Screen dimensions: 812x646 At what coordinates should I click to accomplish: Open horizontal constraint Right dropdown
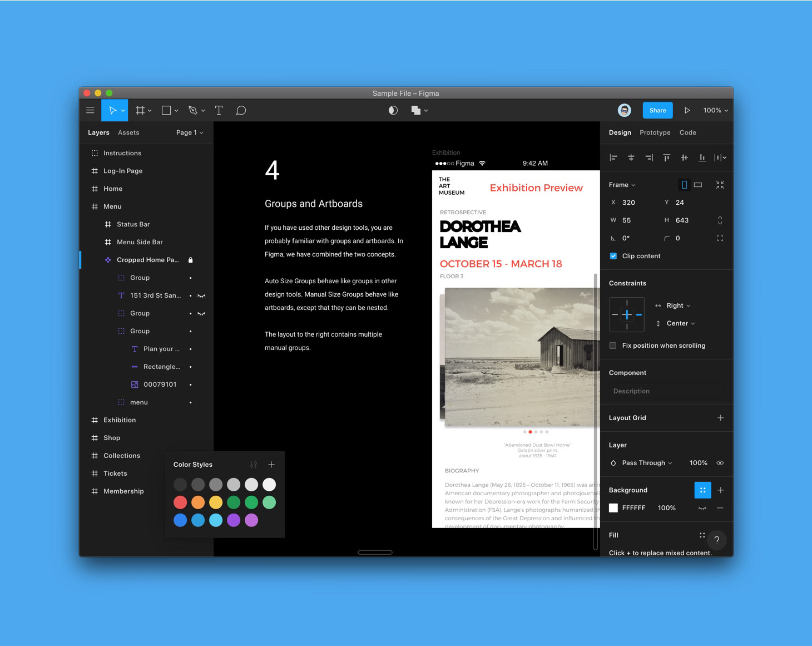click(x=678, y=305)
